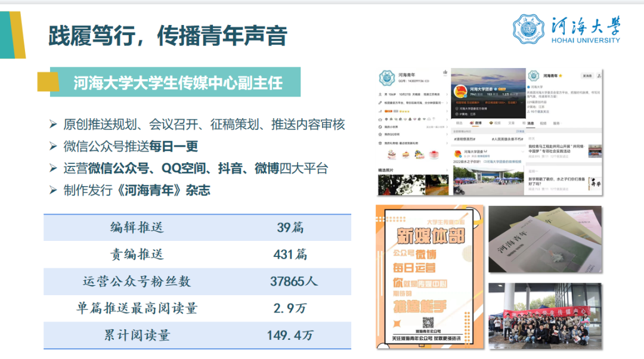The width and height of the screenshot is (644, 359).
Task: Click the thumbs-up icon atop the QQ profile
Action: (445, 71)
